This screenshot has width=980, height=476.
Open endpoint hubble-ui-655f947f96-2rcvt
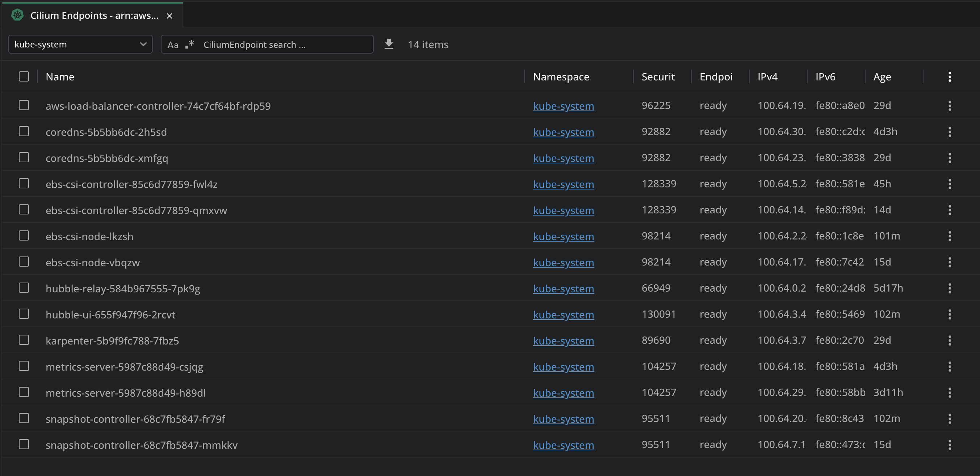[110, 315]
